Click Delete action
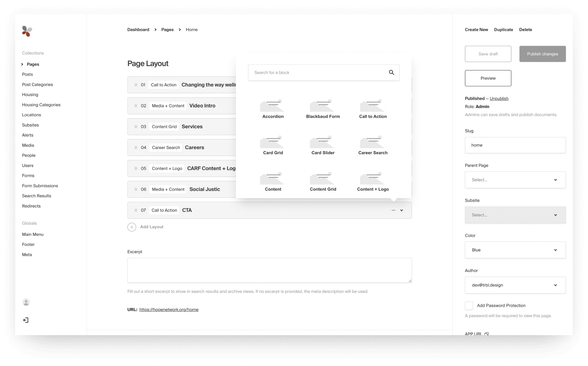This screenshot has height=366, width=588. (x=525, y=29)
